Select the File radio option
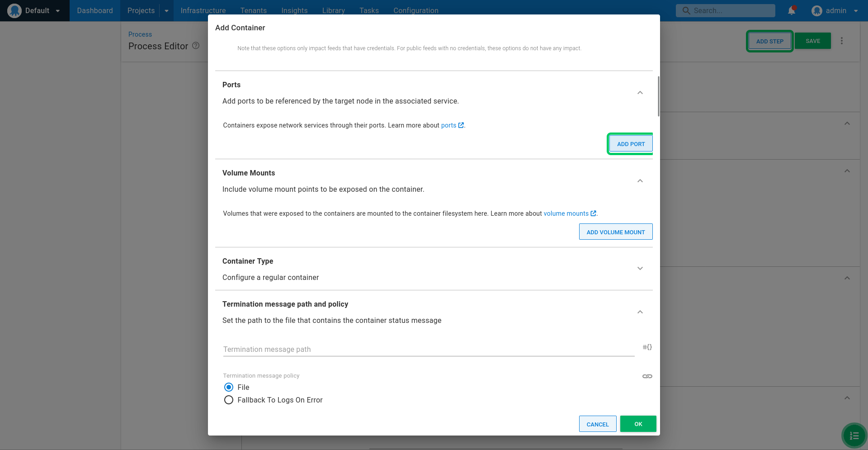 (229, 387)
